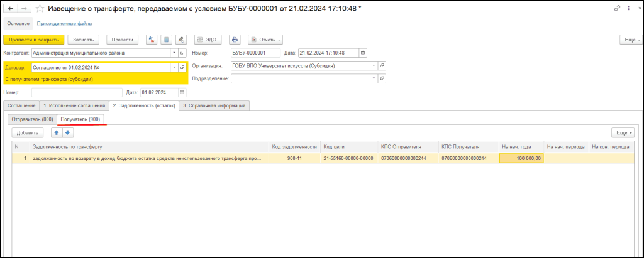Open the Договор field dropdown arrow
Image resolution: width=644 pixels, height=258 pixels.
pos(173,67)
